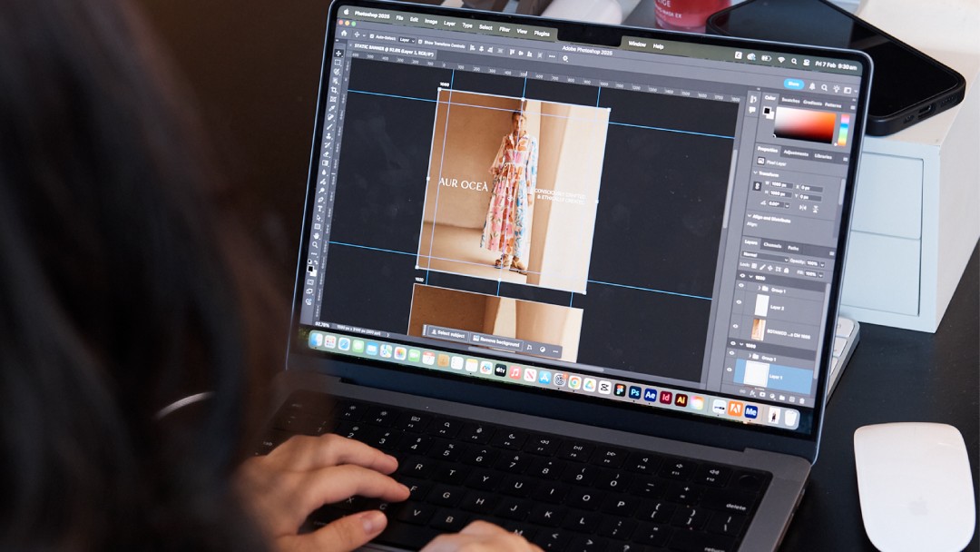980x552 pixels.
Task: Click the foreground color swatch in Color panel
Action: [x=767, y=111]
